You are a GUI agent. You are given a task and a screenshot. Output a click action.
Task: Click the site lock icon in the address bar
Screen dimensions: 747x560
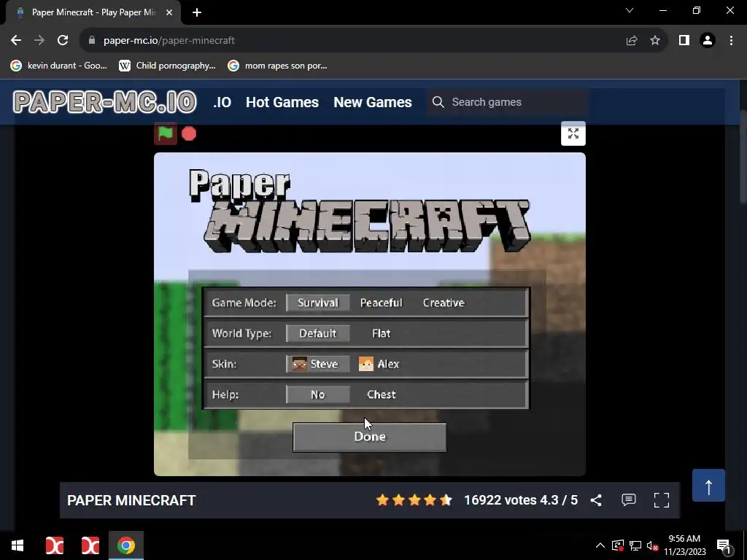click(92, 41)
